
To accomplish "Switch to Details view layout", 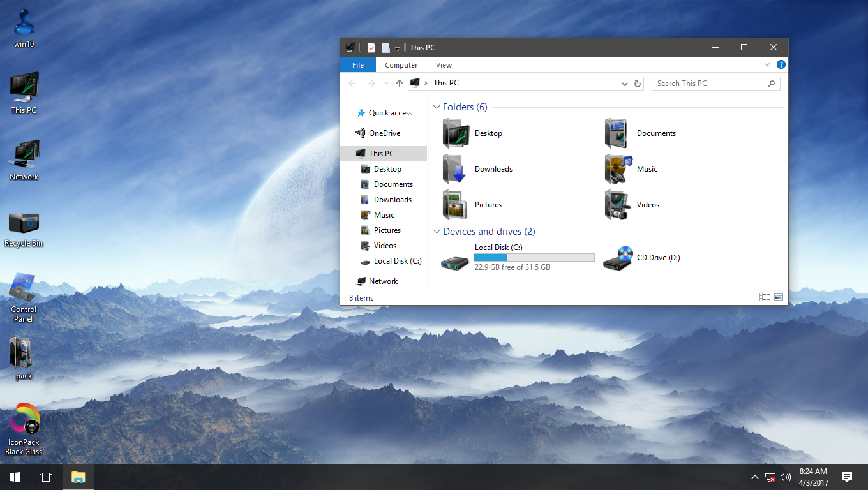I will coord(764,297).
